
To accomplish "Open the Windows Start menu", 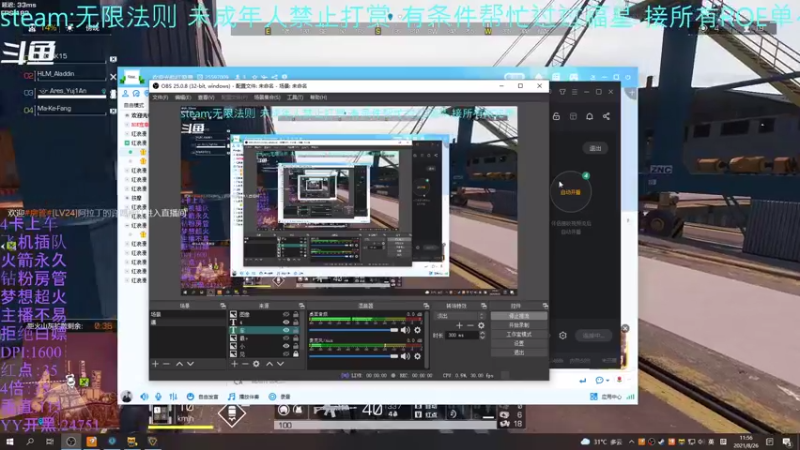I will [10, 441].
